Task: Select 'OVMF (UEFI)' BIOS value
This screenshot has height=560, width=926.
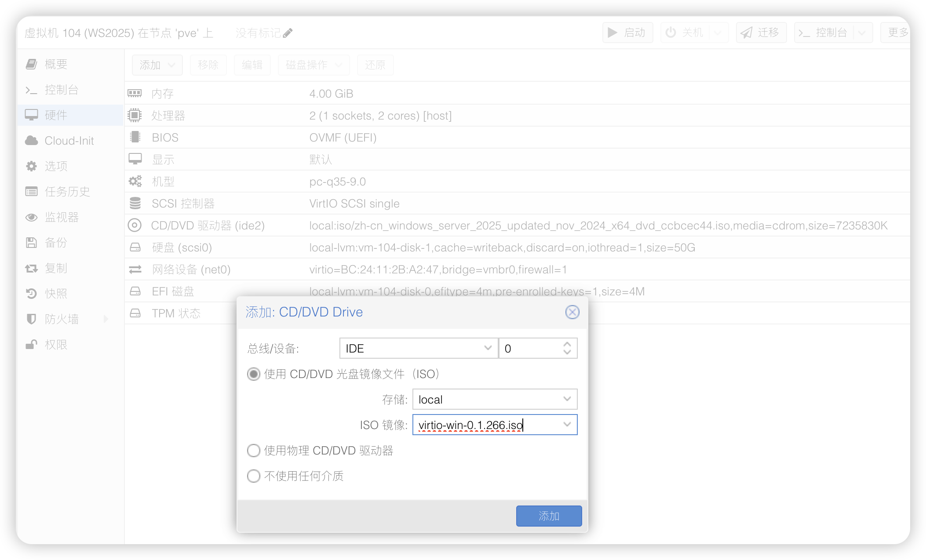Action: 343,138
